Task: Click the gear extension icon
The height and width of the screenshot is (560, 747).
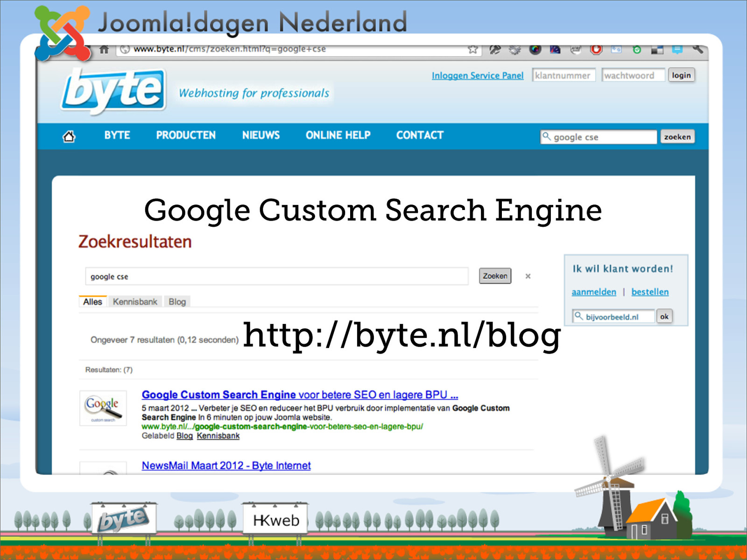Action: (x=514, y=49)
